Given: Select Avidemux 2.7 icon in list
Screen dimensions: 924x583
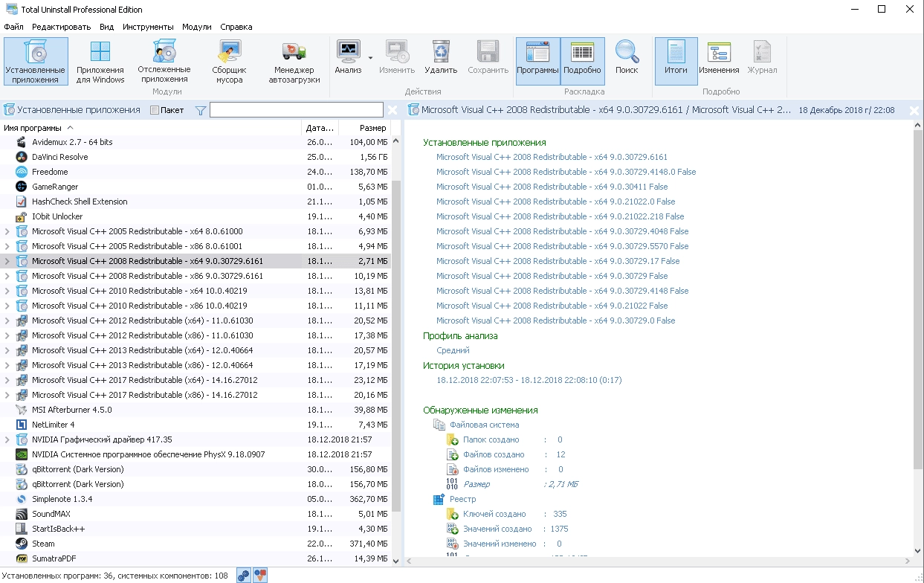Looking at the screenshot, I should 22,142.
